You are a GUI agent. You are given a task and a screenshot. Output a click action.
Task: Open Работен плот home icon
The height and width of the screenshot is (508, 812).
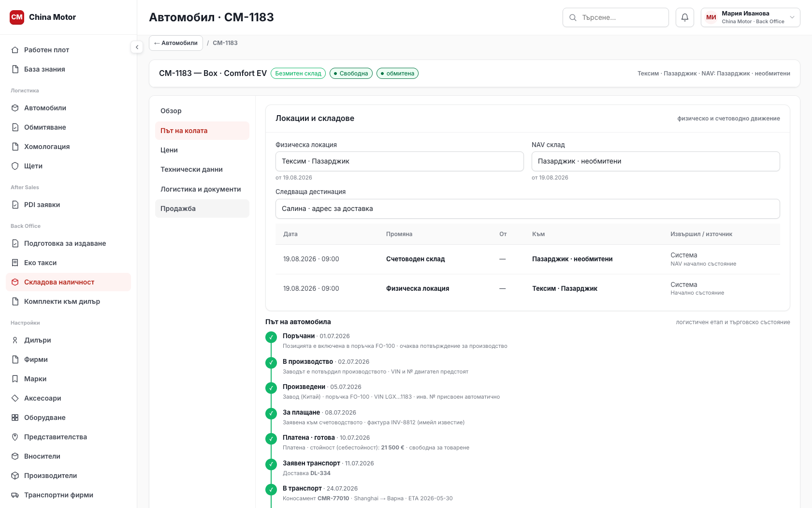tap(15, 50)
